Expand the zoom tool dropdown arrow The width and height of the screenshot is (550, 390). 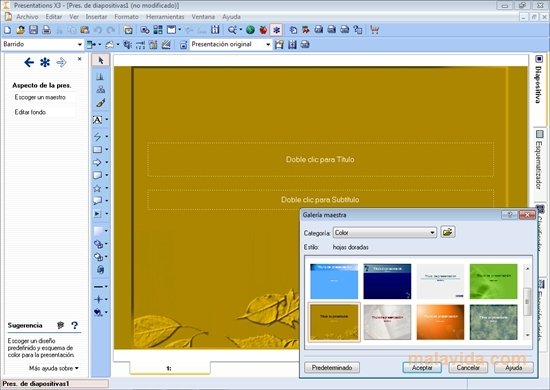click(241, 30)
